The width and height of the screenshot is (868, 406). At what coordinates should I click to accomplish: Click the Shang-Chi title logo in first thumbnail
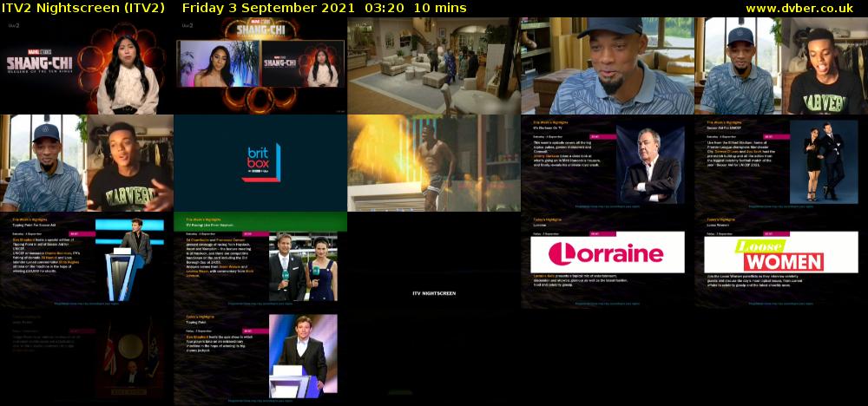[39, 63]
